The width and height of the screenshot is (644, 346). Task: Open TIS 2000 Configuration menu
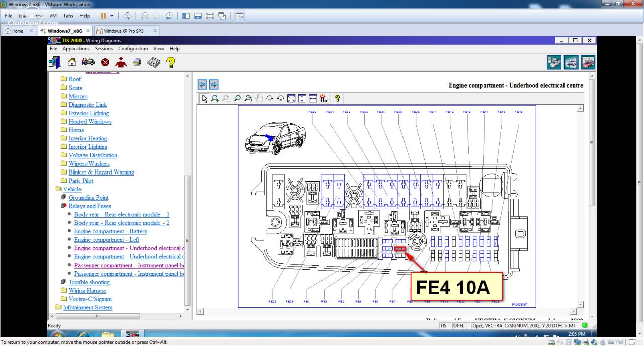(x=133, y=49)
